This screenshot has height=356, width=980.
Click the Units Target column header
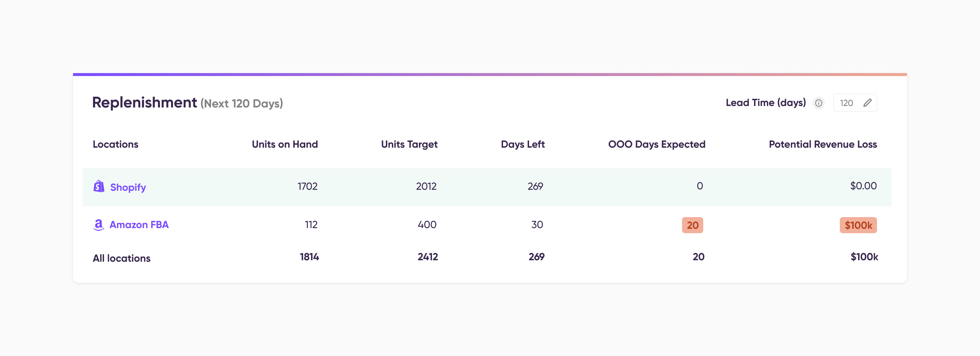[409, 144]
